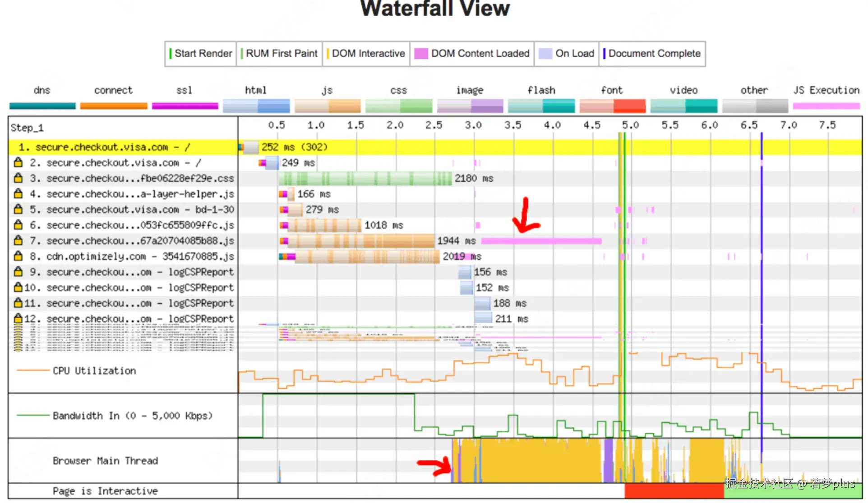
Task: Click the dns teal color swatch
Action: pyautogui.click(x=42, y=106)
